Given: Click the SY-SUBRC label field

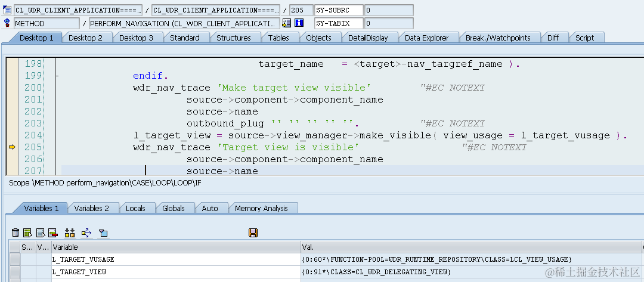Looking at the screenshot, I should point(339,10).
